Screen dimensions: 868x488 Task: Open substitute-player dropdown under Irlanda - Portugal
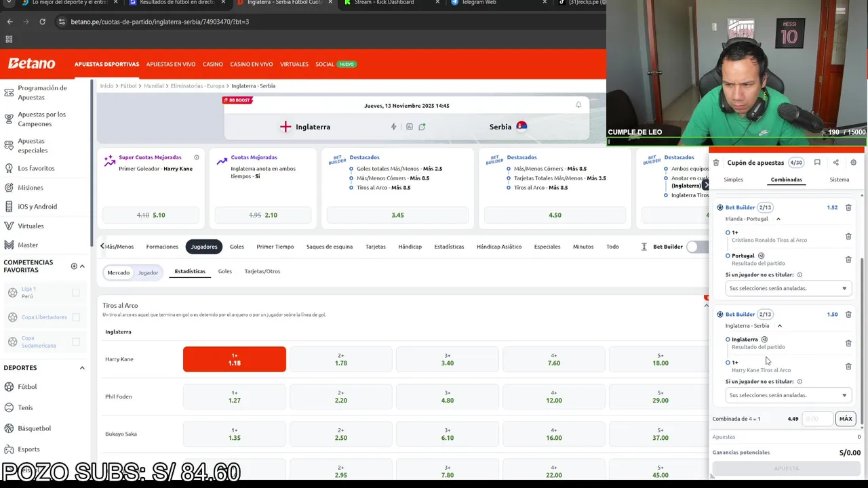click(x=787, y=288)
